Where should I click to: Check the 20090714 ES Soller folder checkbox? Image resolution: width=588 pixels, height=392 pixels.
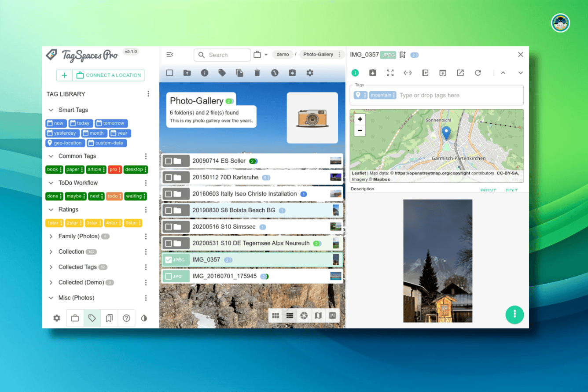point(169,161)
